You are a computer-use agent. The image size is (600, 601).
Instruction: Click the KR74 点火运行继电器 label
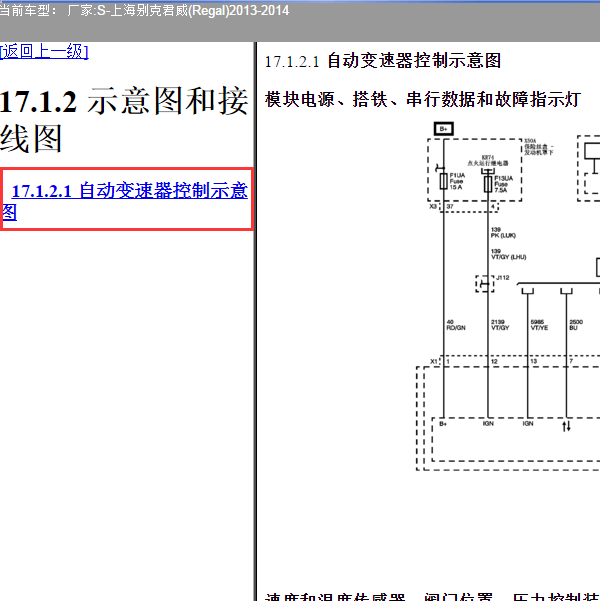tap(488, 160)
